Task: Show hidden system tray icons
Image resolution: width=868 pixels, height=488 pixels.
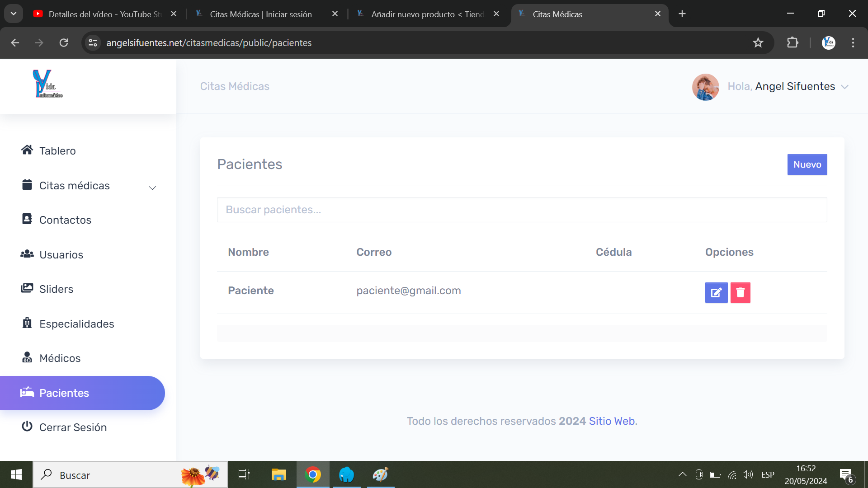Action: pyautogui.click(x=682, y=474)
